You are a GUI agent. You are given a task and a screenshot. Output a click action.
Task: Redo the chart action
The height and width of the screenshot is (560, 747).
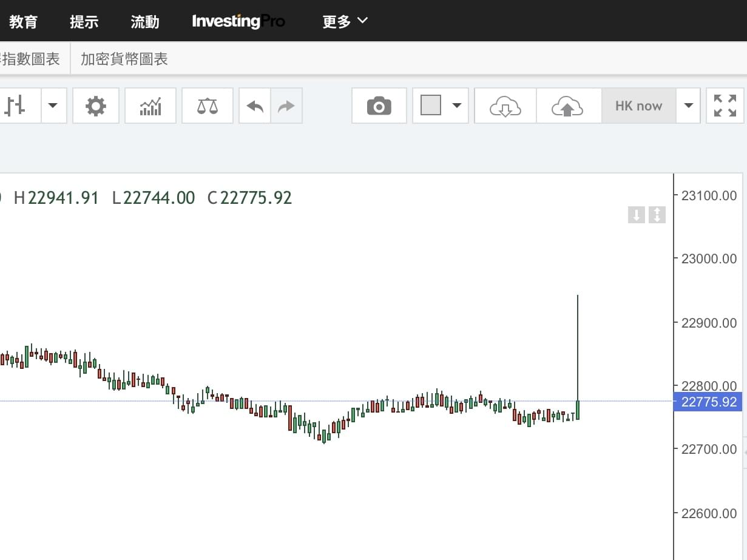286,106
